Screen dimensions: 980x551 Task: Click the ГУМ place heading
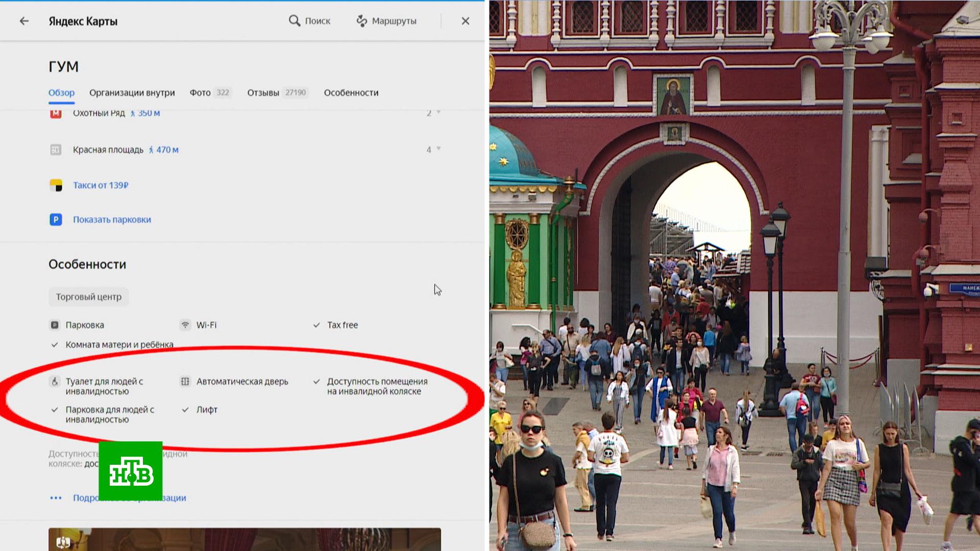tap(64, 67)
